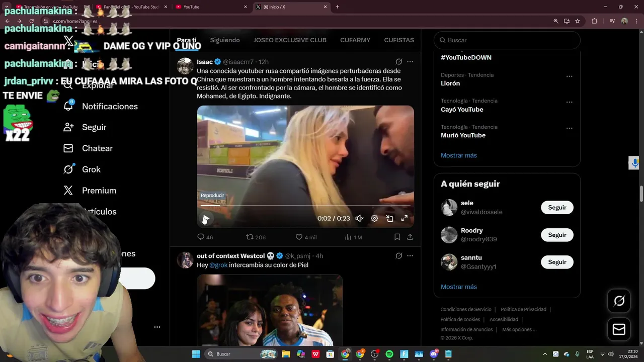Bookmark Isaac's post

click(x=397, y=237)
